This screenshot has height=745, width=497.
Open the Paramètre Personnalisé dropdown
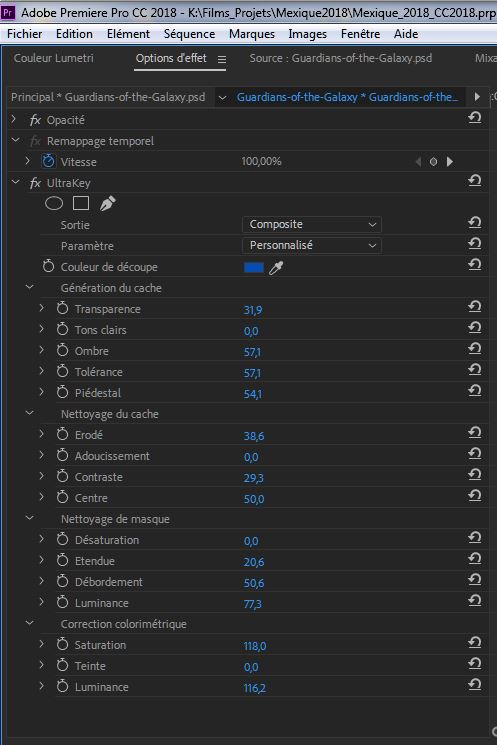pyautogui.click(x=312, y=245)
